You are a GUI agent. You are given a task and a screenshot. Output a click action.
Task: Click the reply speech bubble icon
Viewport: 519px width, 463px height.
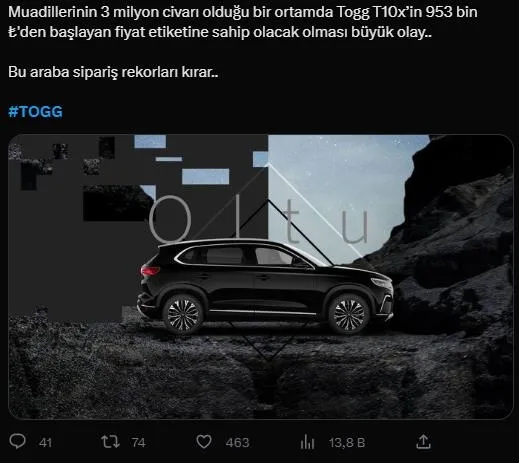click(x=17, y=442)
